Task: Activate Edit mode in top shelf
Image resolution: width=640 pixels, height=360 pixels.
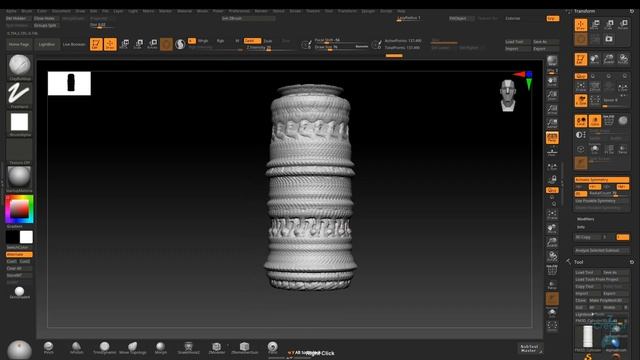Action: [96, 44]
